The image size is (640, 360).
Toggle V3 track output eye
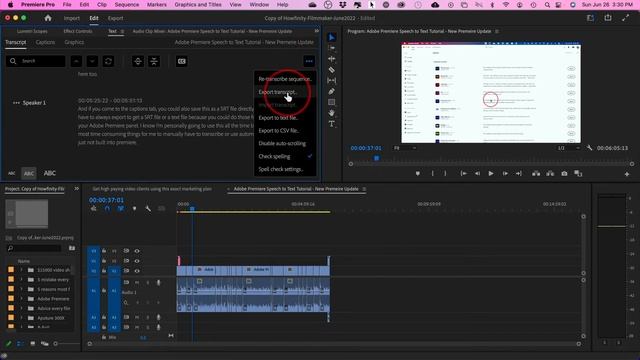137,251
